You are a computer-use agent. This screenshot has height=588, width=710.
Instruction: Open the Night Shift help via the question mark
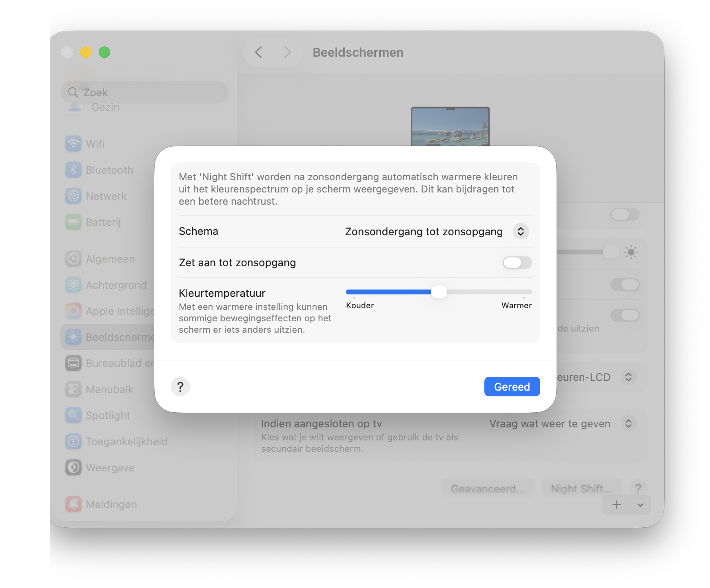(180, 387)
